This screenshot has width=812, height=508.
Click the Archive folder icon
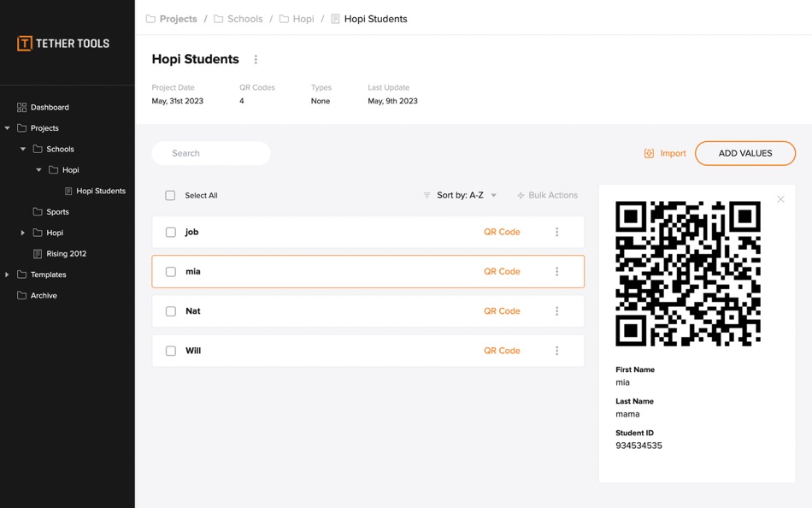(x=21, y=295)
